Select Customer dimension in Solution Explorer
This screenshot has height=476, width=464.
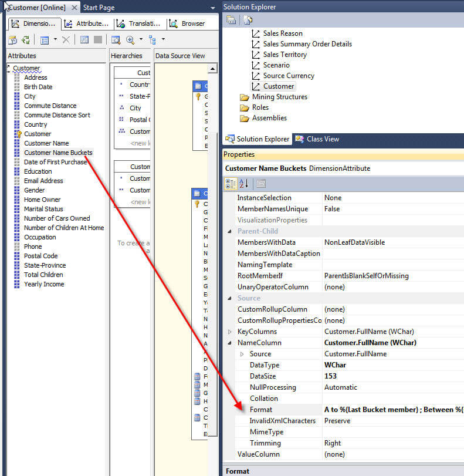278,86
